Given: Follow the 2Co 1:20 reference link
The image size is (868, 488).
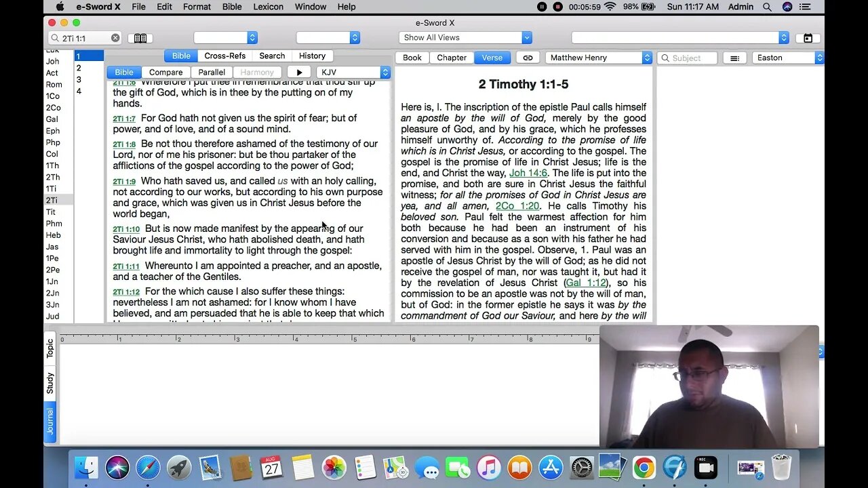Looking at the screenshot, I should 517,206.
